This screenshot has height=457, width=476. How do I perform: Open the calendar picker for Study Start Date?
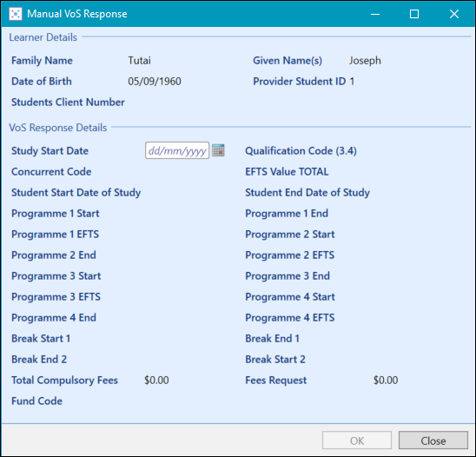[218, 150]
